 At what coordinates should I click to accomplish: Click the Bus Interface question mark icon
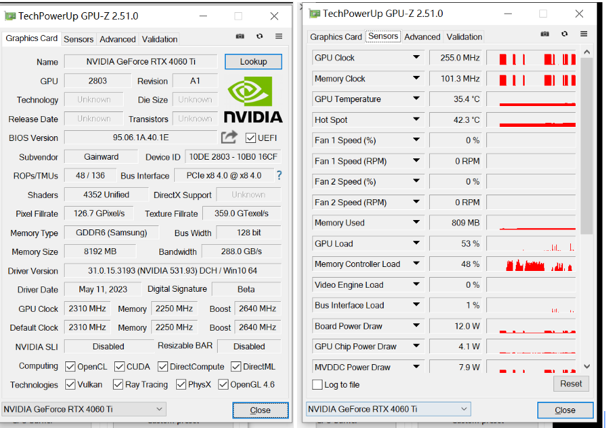(x=279, y=176)
